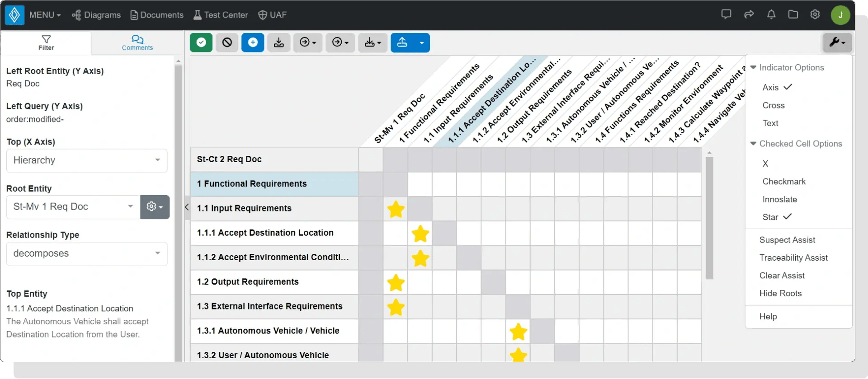Open the UAF menu item

[272, 15]
